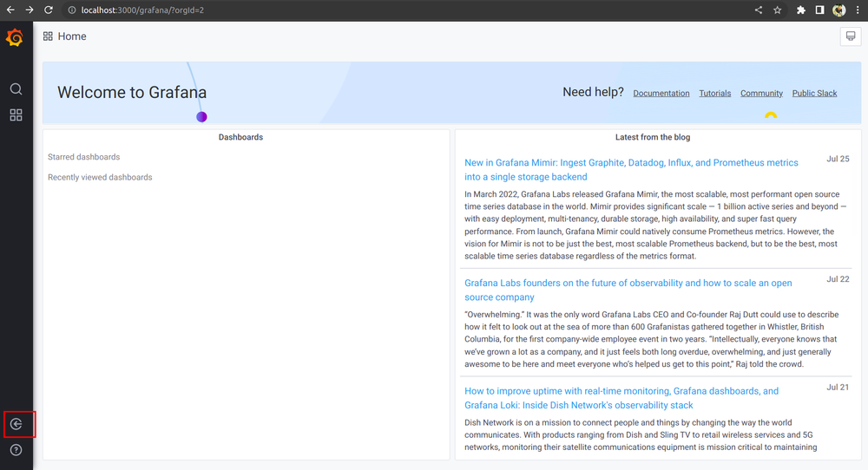
Task: Visit the Community link
Action: point(761,94)
